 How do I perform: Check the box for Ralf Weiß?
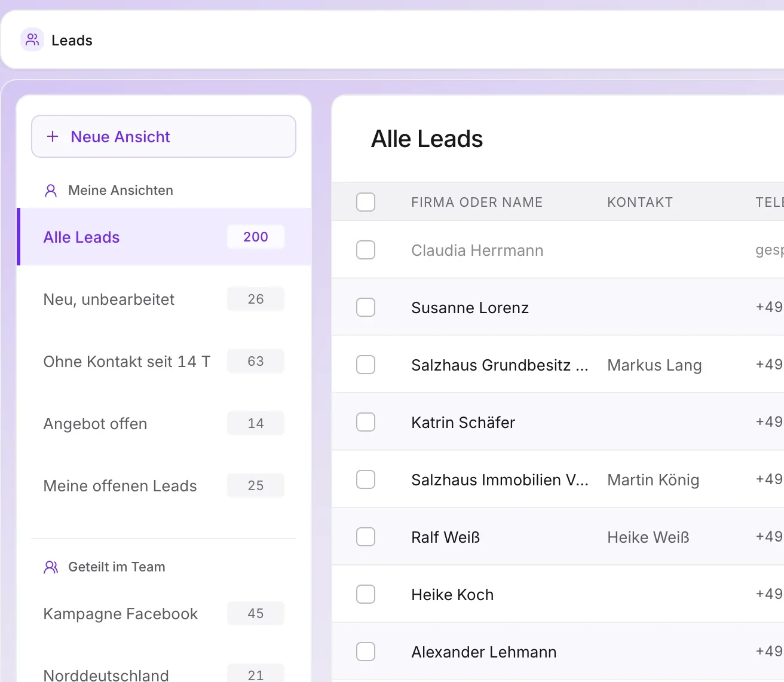click(366, 537)
